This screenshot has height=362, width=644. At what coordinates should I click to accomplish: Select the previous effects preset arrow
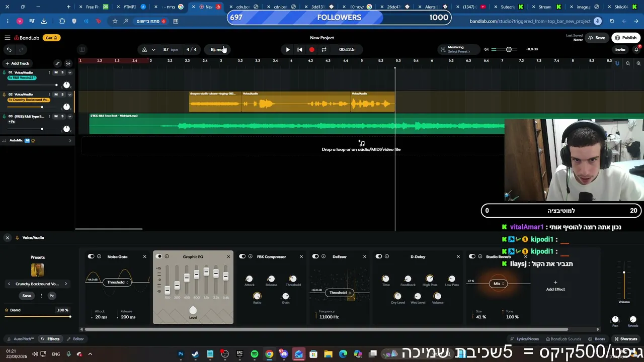pos(9,284)
